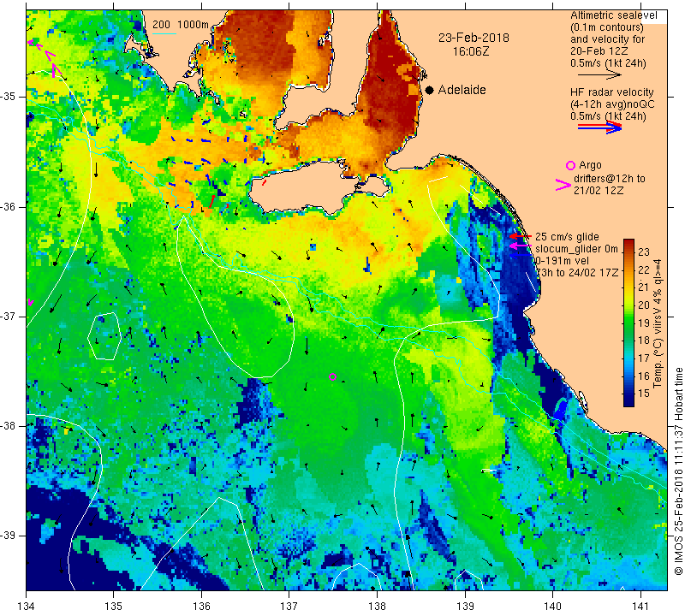Click the vertical 'Temp. (°C) viirsV' colorbar title
This screenshot has height=616, width=685.
pyautogui.click(x=658, y=323)
